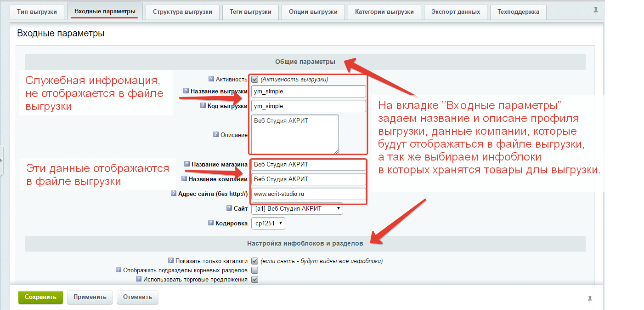Click help icon beside Показать только каталоги

171,260
